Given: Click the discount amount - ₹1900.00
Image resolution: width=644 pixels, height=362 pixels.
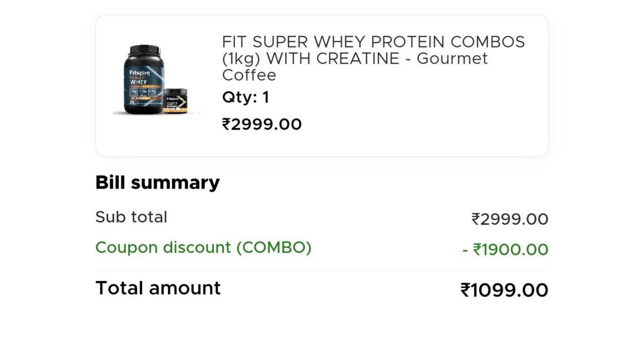Looking at the screenshot, I should (505, 250).
